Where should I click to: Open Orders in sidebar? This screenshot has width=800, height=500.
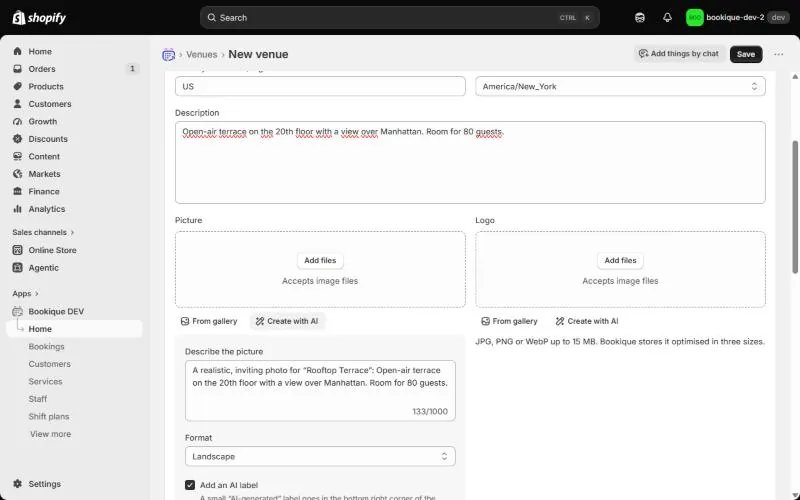(74, 69)
